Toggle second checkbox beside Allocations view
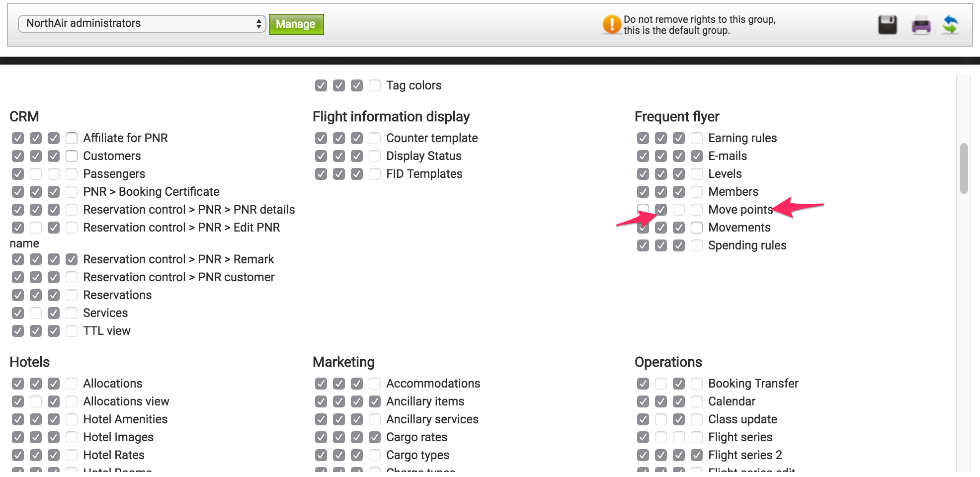This screenshot has height=477, width=980. pos(36,401)
